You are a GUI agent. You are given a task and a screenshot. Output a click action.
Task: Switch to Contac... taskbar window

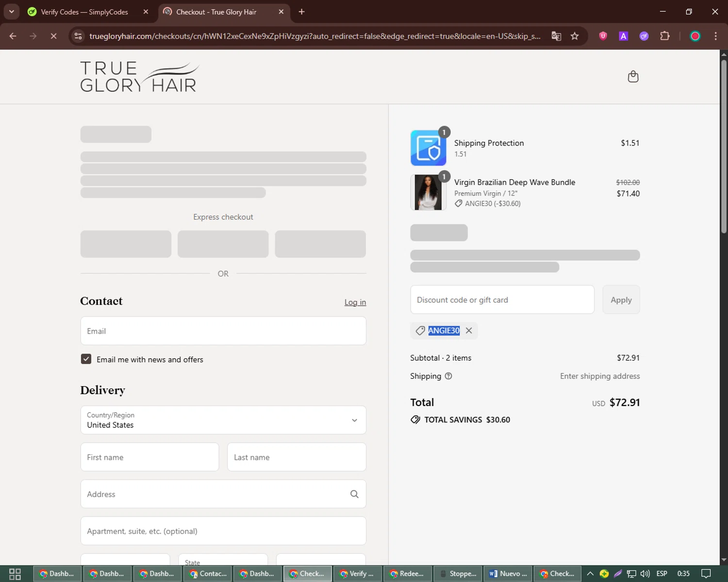click(x=208, y=574)
